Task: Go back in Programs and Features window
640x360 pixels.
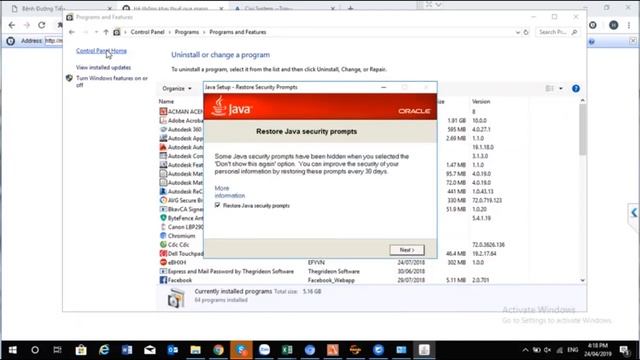Action: pos(72,32)
